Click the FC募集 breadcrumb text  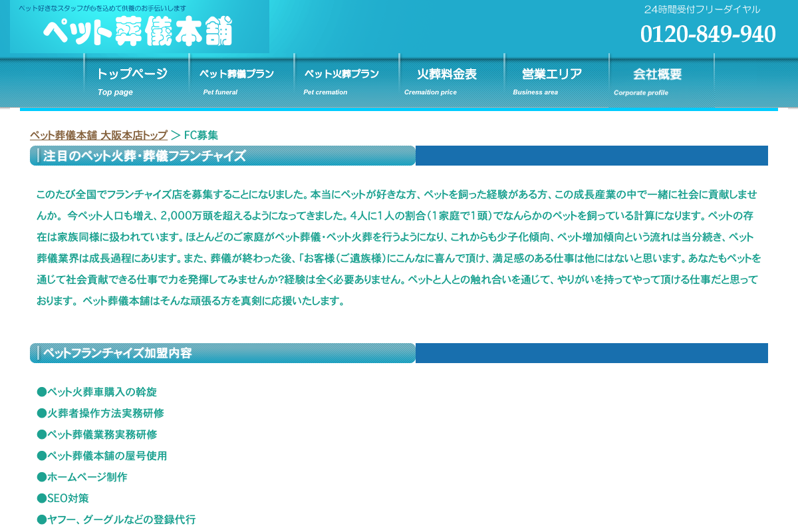[x=201, y=135]
